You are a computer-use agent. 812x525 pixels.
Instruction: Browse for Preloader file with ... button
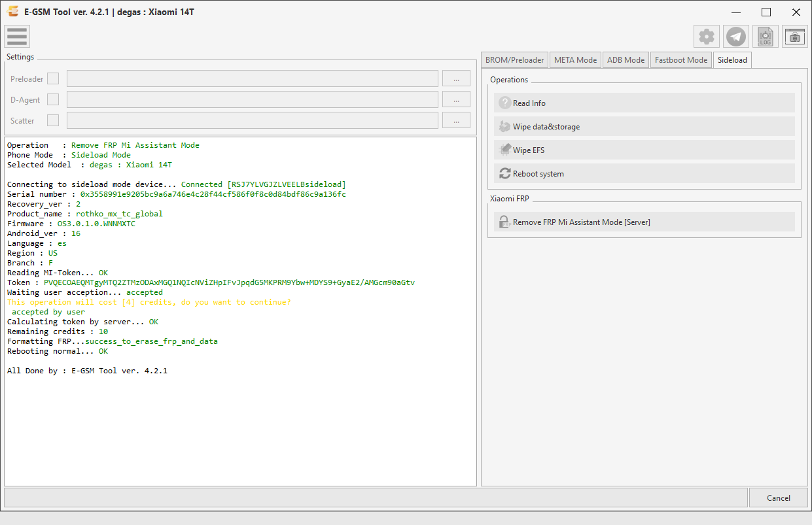point(456,78)
